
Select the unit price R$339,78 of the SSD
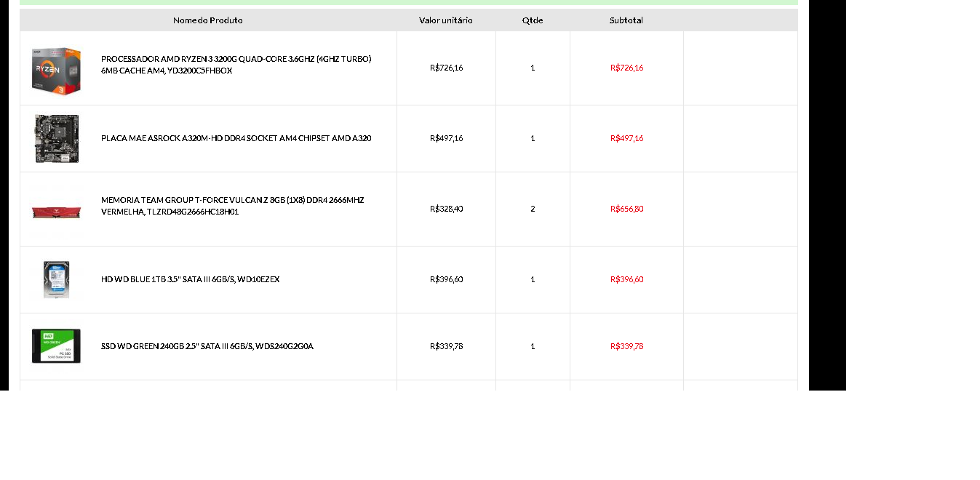(x=446, y=346)
